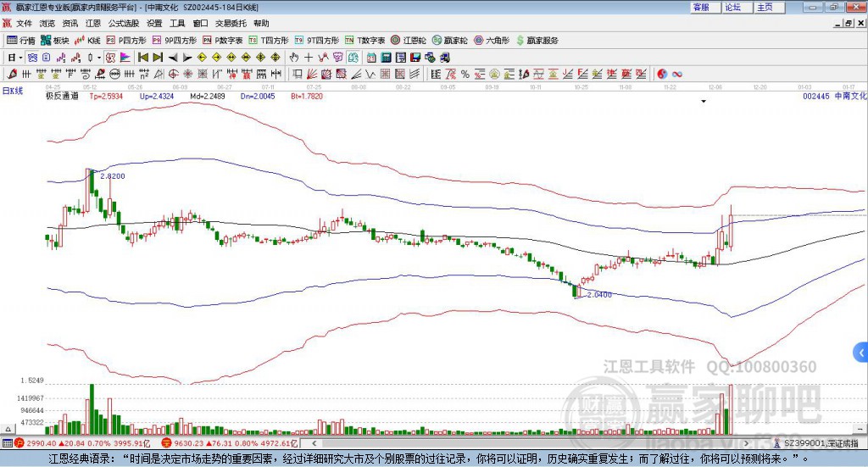Open the 六角形 hexagon tool
The width and height of the screenshot is (868, 467).
[492, 41]
